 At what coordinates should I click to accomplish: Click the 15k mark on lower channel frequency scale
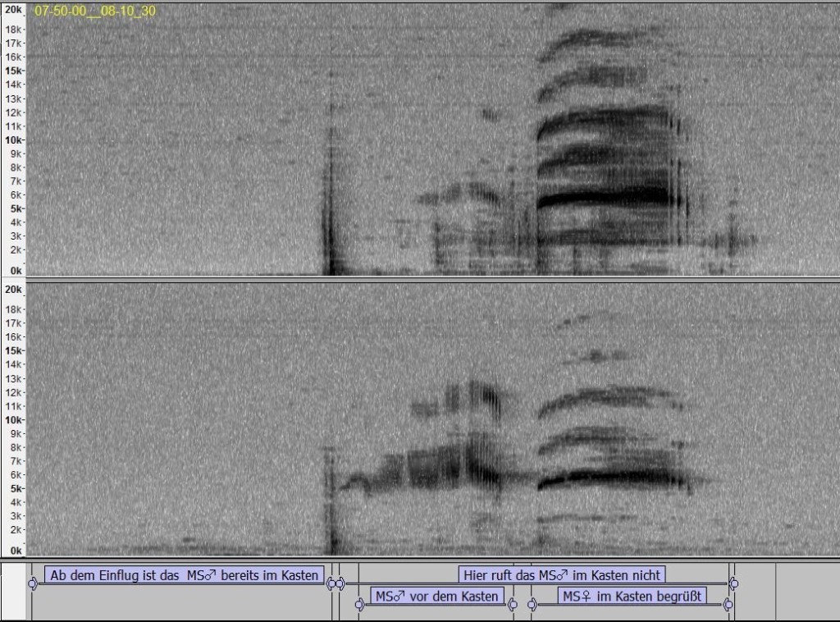[12, 350]
